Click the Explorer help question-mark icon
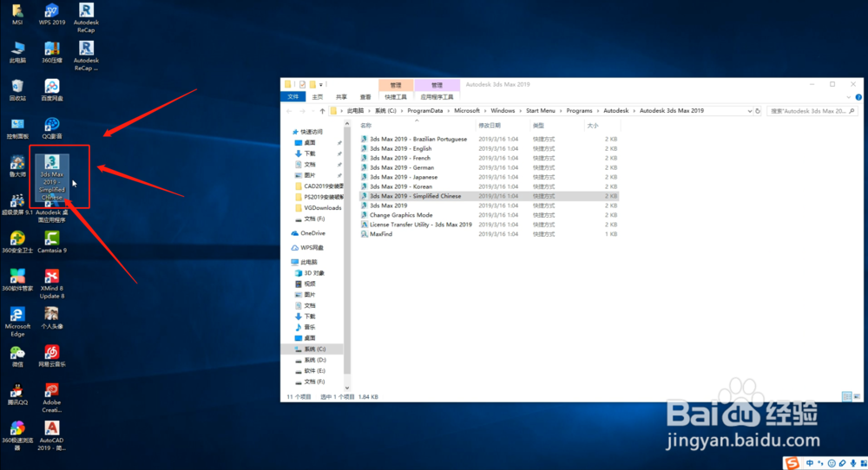Screen dimensions: 868x470 pos(858,97)
